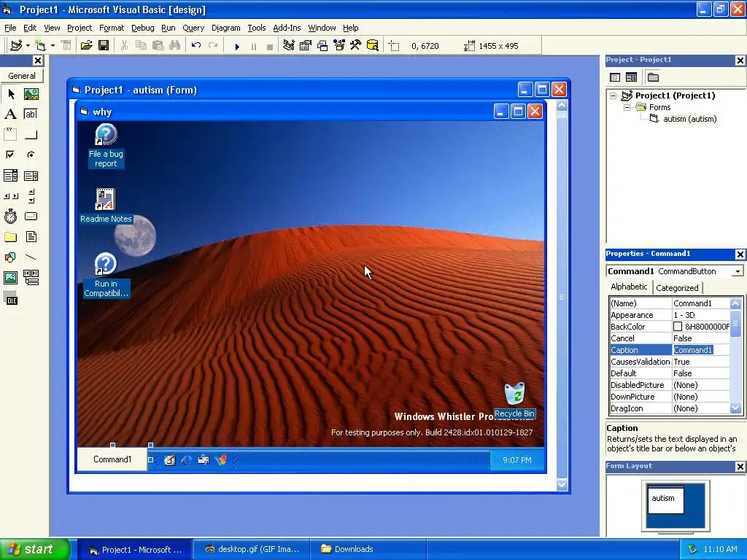Collapse the Forms folder node
Screen dimensions: 747x560
(627, 108)
